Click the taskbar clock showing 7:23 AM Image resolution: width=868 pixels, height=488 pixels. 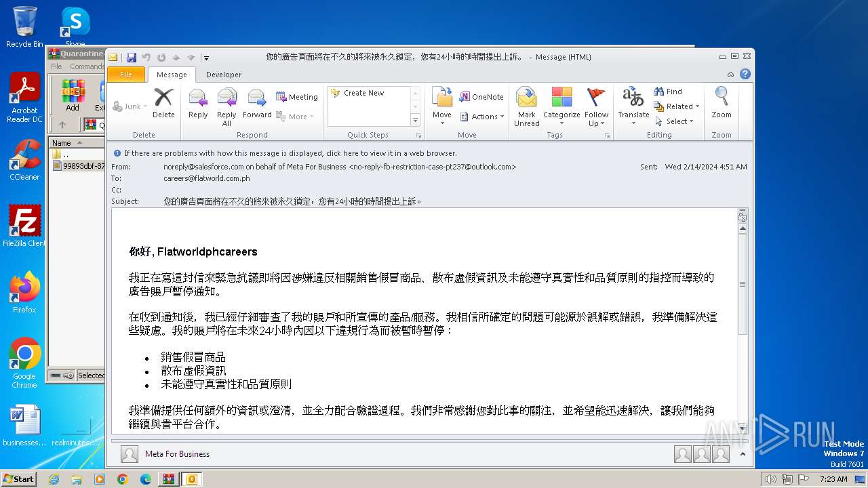click(833, 479)
